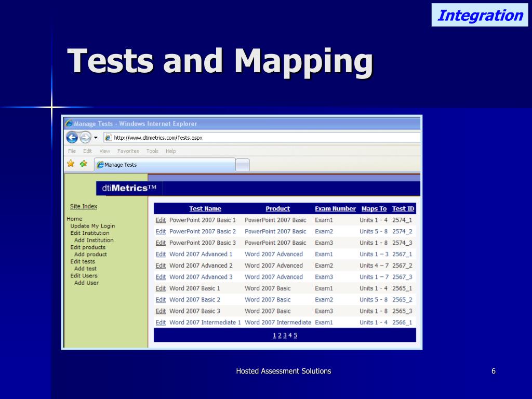Viewport: 532px width, 399px height.
Task: Click Add test in sidebar
Action: [x=86, y=269]
